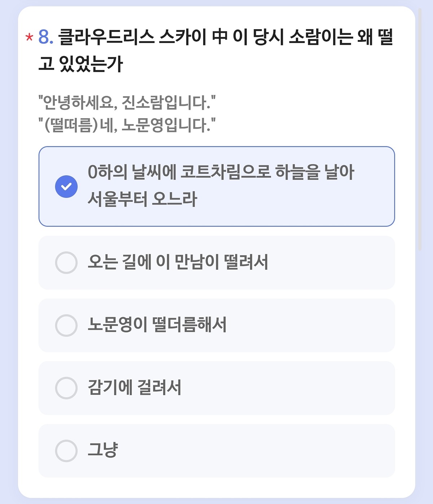Click the '서울부터 오느라' second line of selected option

point(143,199)
